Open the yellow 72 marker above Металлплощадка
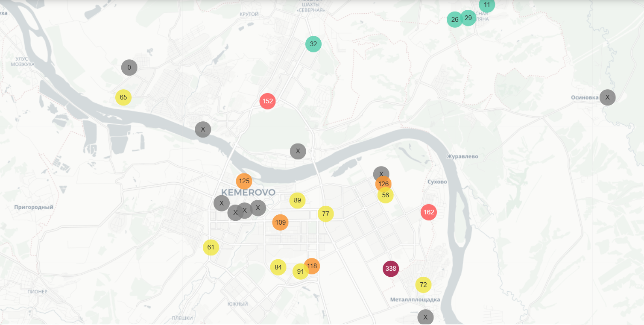 point(423,285)
